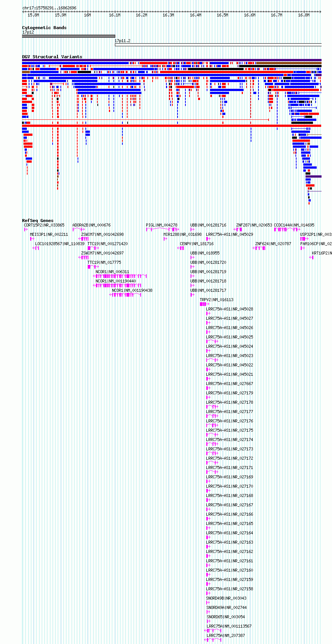
Task: Open UBB|NM_001281720 gene label
Action: (x=208, y=262)
